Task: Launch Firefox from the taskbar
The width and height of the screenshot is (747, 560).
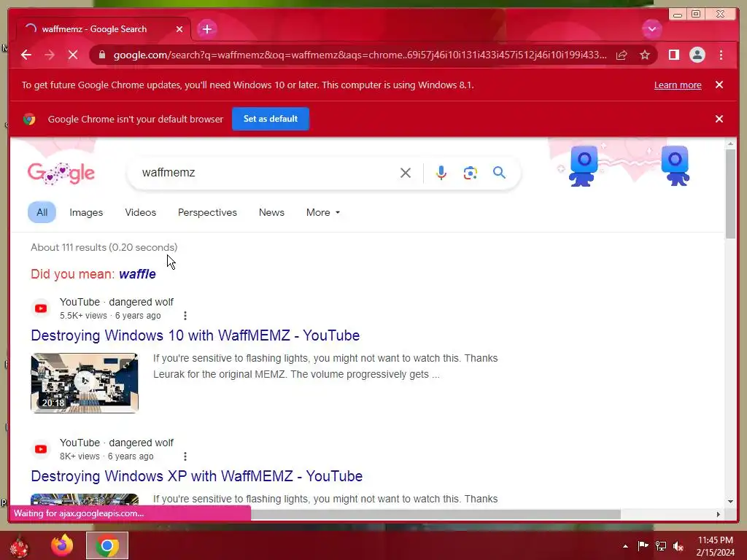Action: 62,545
